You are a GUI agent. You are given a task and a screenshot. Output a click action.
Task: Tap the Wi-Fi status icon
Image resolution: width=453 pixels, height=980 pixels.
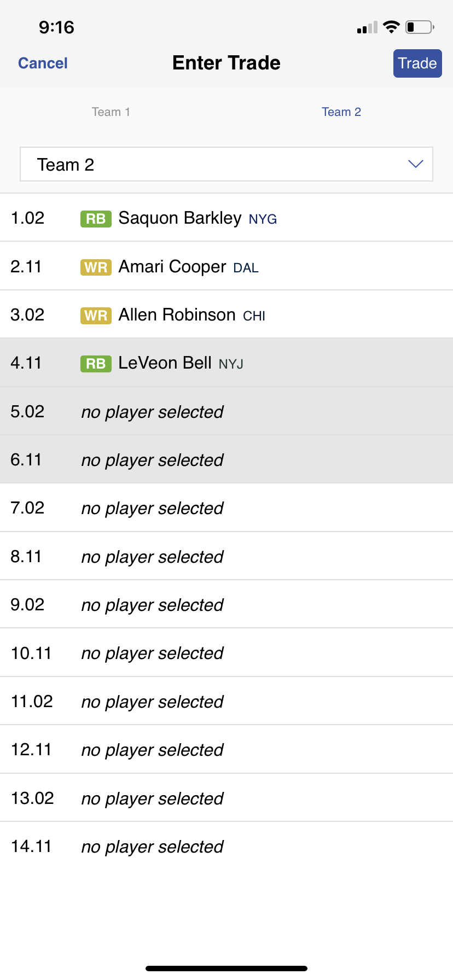click(391, 27)
